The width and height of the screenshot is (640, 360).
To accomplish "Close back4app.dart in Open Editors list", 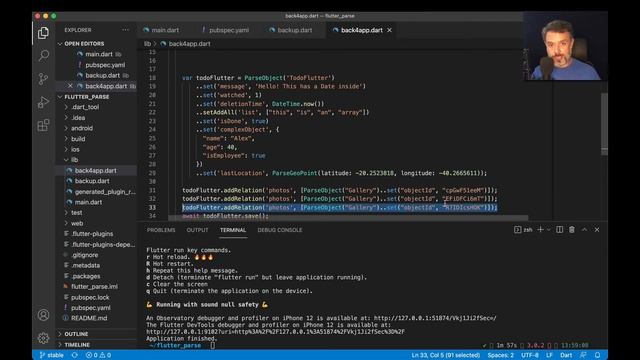I will (70, 86).
